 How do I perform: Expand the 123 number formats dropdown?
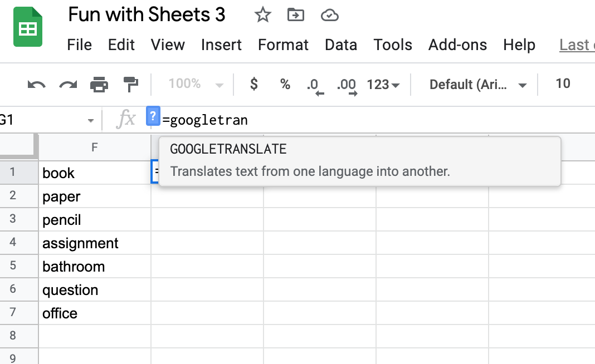click(x=383, y=85)
